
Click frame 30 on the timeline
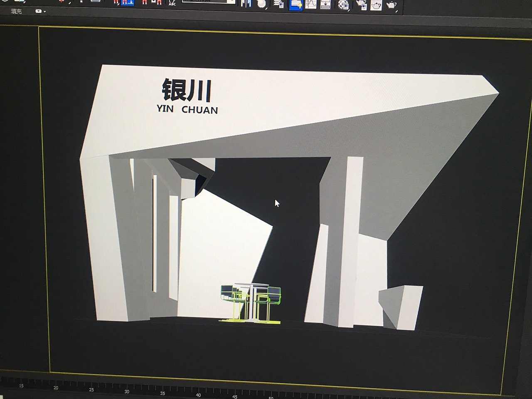(x=127, y=392)
